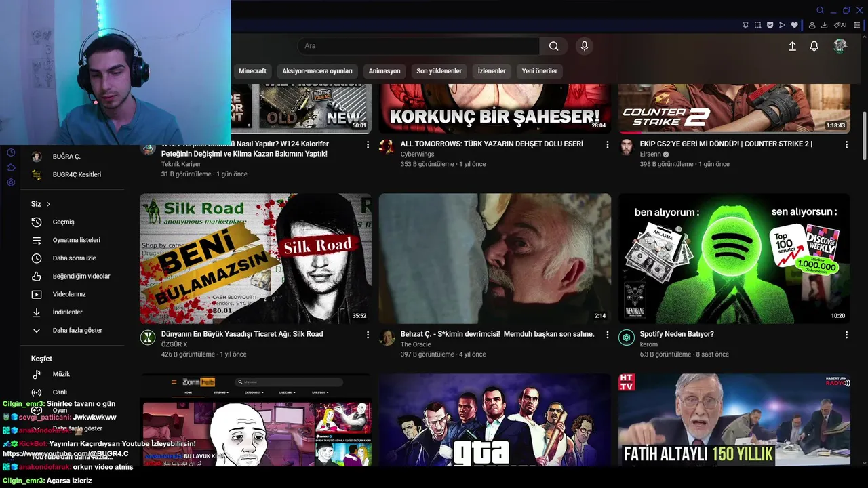
Task: Open Daha sonra izle in the sidebar
Action: click(73, 258)
